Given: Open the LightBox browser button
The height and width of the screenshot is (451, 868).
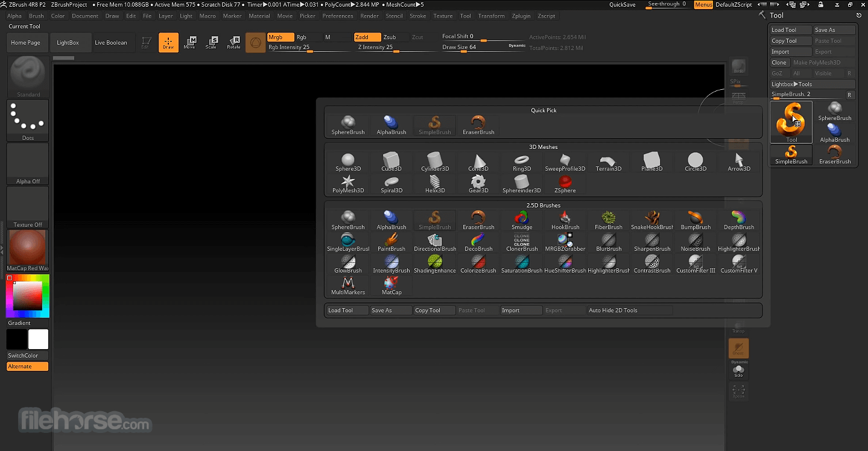Looking at the screenshot, I should point(71,43).
